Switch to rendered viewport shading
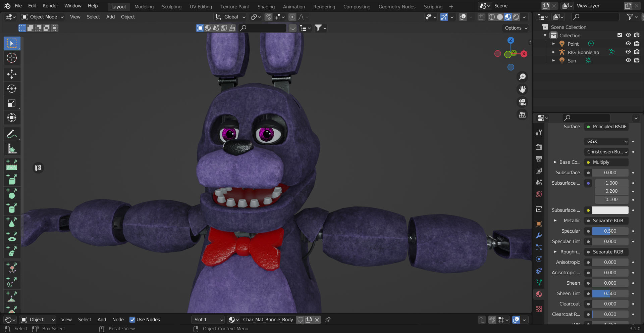Screen dimensions: 644x333 click(516, 17)
